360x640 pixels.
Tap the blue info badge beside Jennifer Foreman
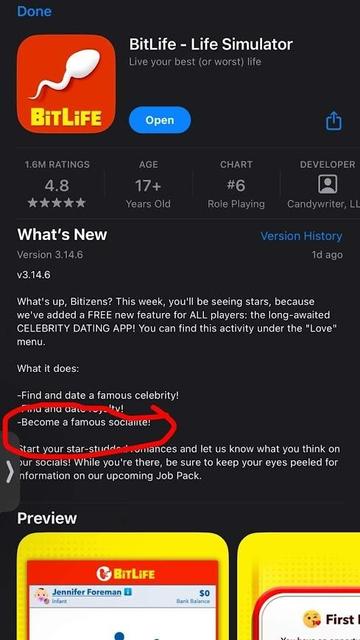click(x=127, y=591)
